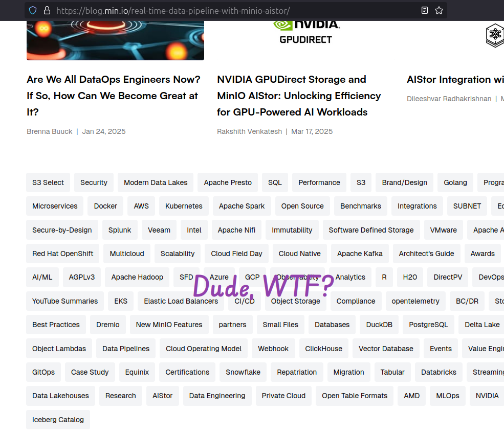Viewport: 504px width, 437px height.
Task: Click the tracking protection shield icon
Action: [x=33, y=11]
